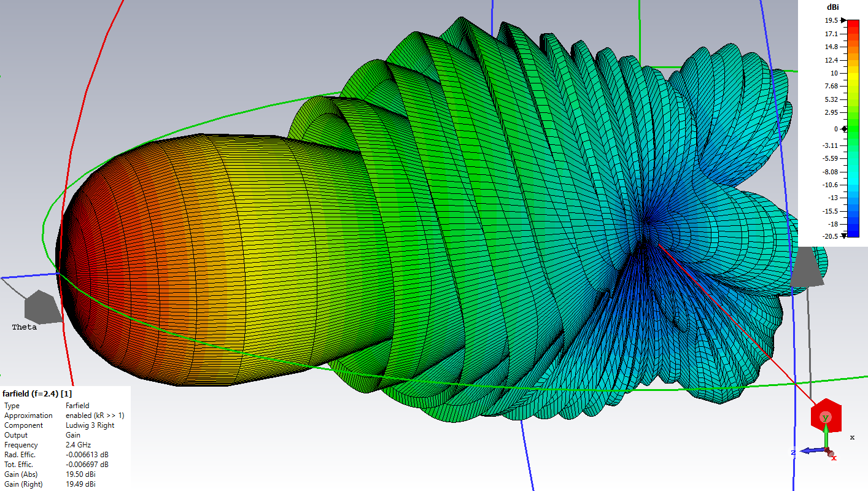Click the green y-axis arrow in triad
868x491 pixels.
coord(826,433)
